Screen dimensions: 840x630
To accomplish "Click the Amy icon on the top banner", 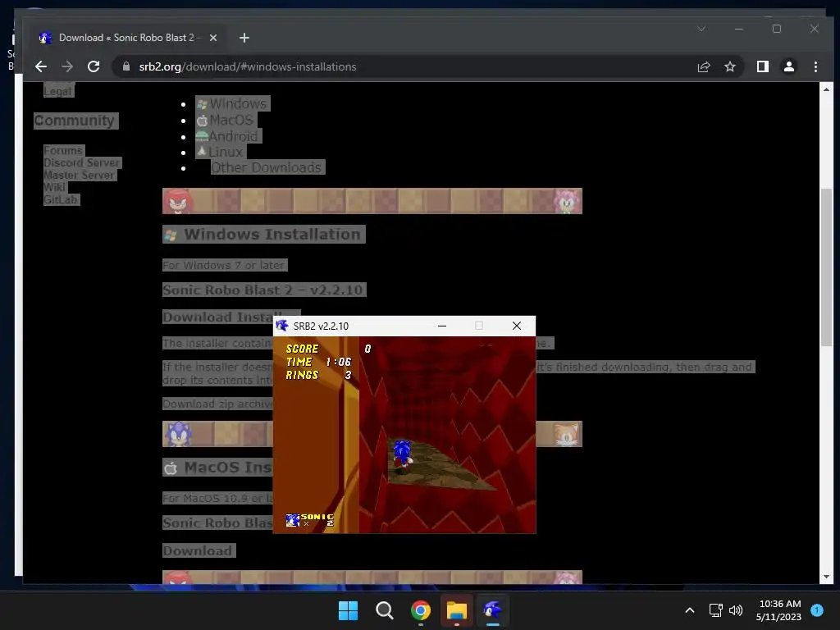I will [x=567, y=201].
